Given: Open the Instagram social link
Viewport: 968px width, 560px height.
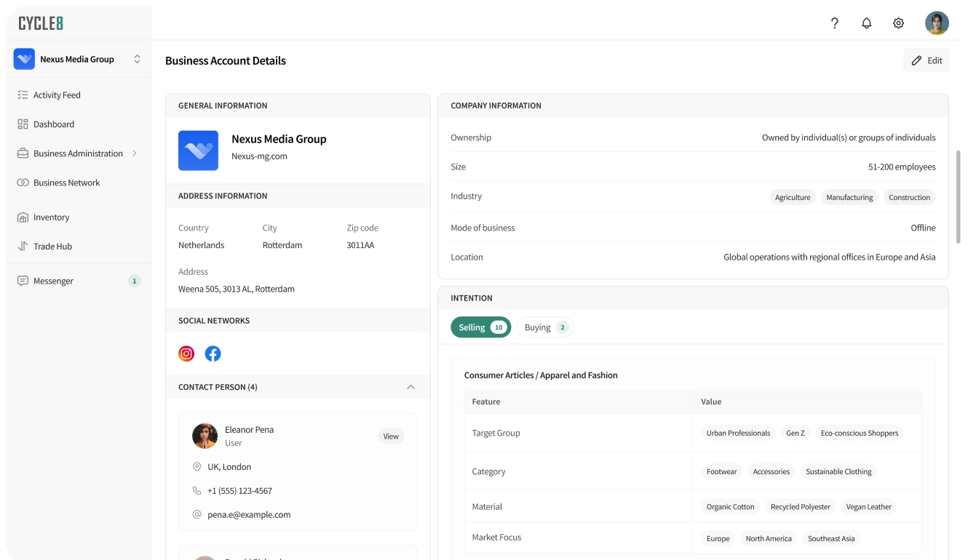Looking at the screenshot, I should coord(187,353).
